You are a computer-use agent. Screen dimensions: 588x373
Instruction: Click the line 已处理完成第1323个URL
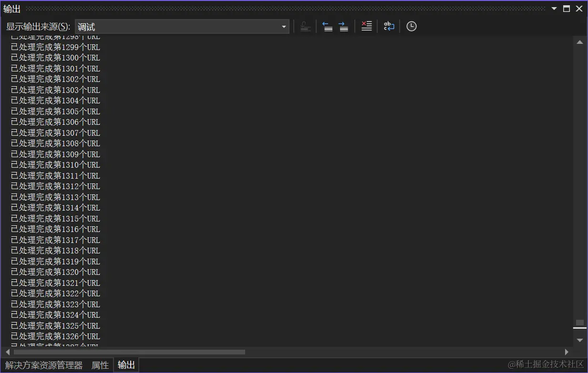pyautogui.click(x=55, y=304)
